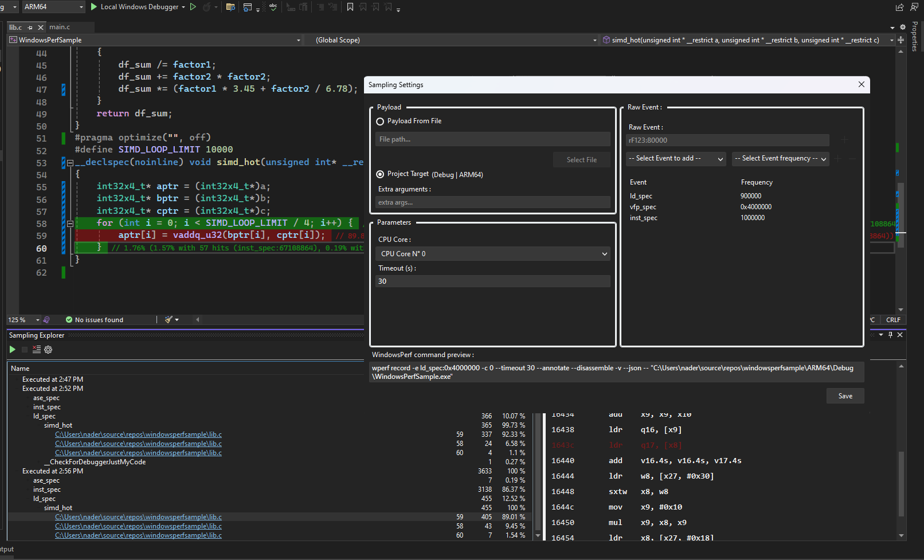Start the Local Windows Debugger

point(138,6)
